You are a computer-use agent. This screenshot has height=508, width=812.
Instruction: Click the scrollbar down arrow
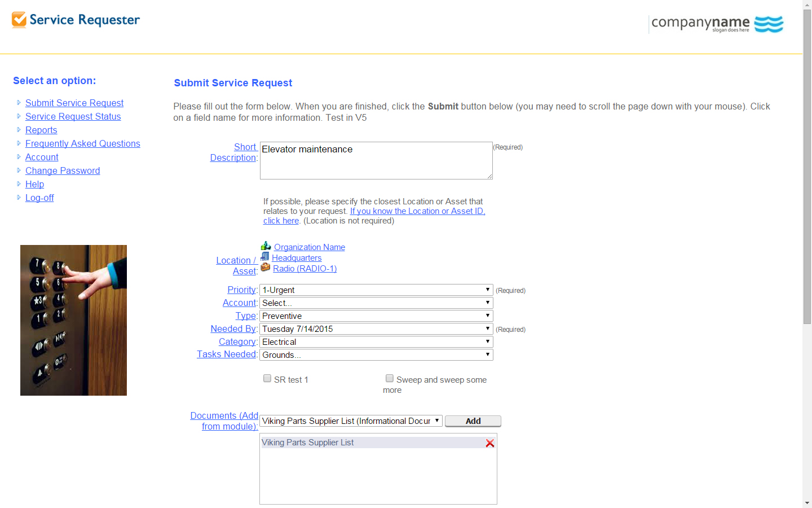[807, 503]
